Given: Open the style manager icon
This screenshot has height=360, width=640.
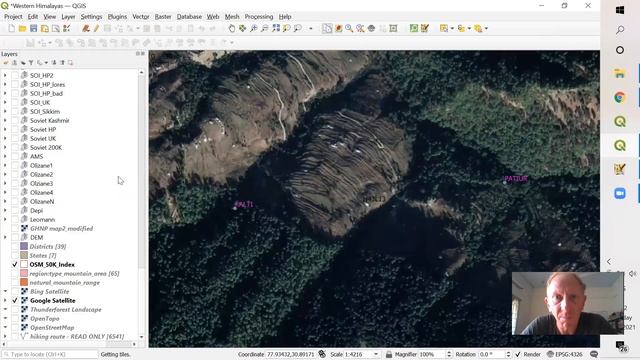Looking at the screenshot, I should tap(67, 29).
